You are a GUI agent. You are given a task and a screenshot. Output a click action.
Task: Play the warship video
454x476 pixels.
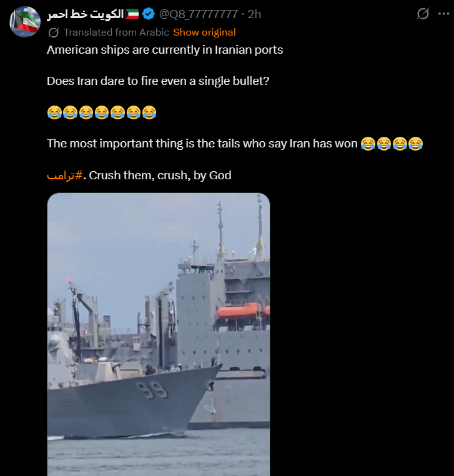tap(159, 334)
